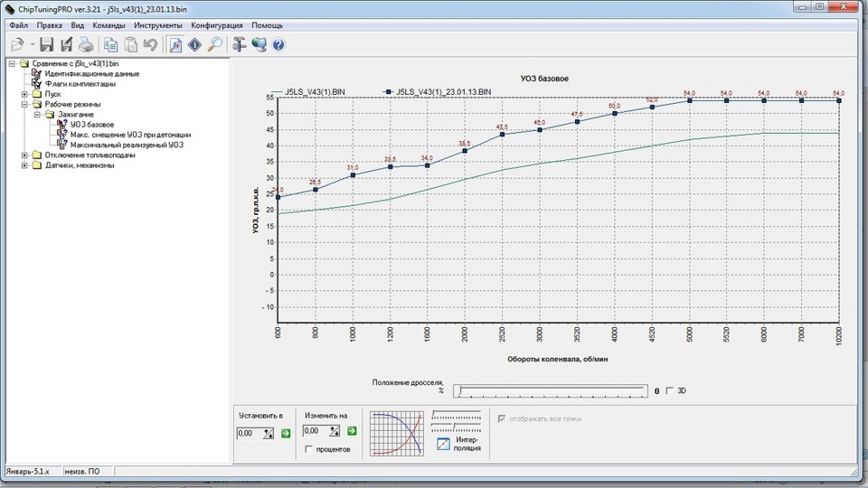Select Максимальный реализуемый УОЗ in tree
The width and height of the screenshot is (868, 488).
click(x=127, y=145)
